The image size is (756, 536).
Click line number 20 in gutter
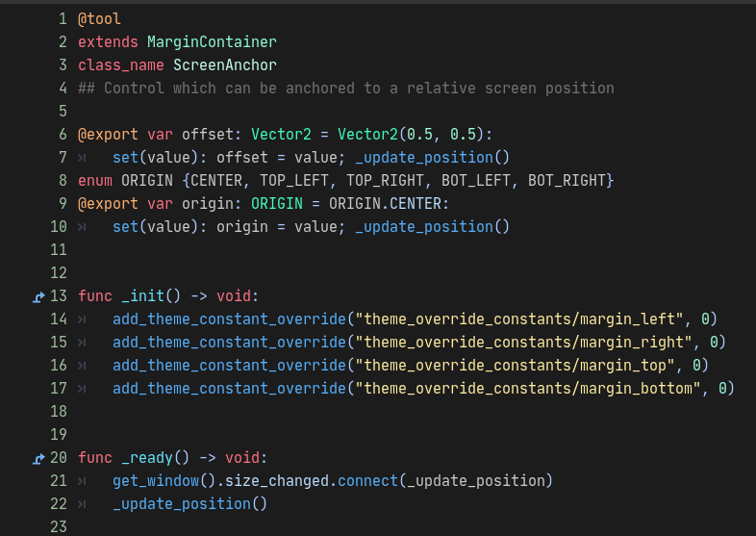[59, 457]
